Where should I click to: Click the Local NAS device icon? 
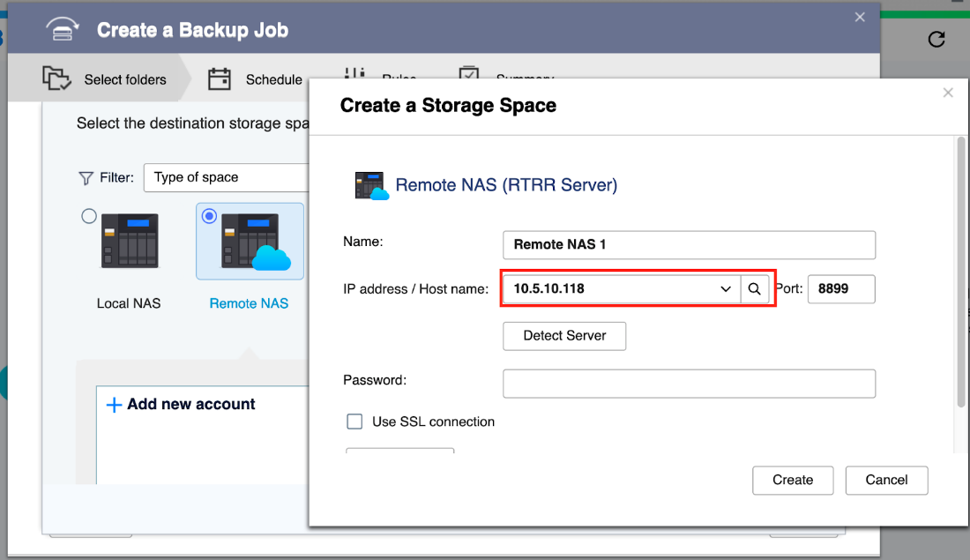click(130, 241)
